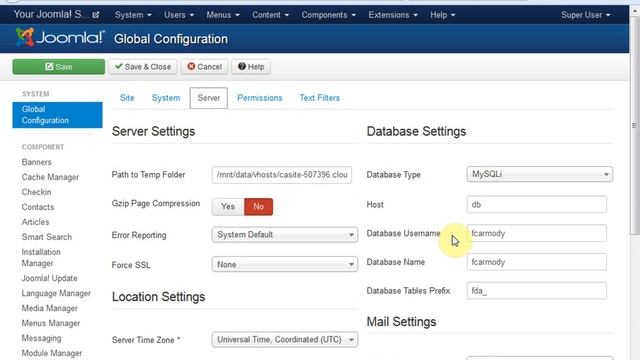Open site preview external-link icon
This screenshot has width=640, height=360.
coord(96,15)
